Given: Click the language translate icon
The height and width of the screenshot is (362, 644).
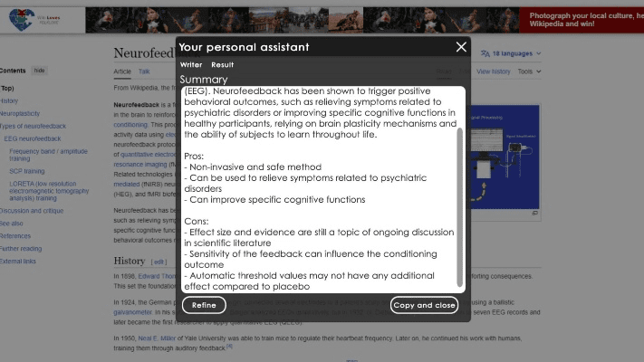Looking at the screenshot, I should (x=485, y=53).
